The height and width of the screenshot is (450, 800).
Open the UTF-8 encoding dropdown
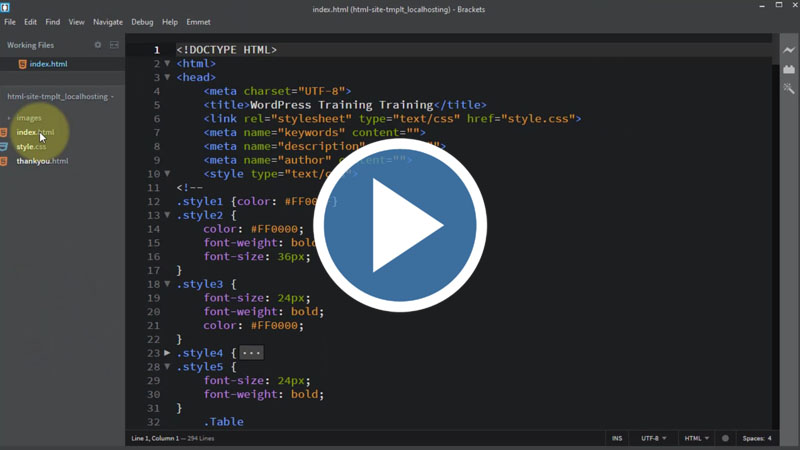pos(653,438)
